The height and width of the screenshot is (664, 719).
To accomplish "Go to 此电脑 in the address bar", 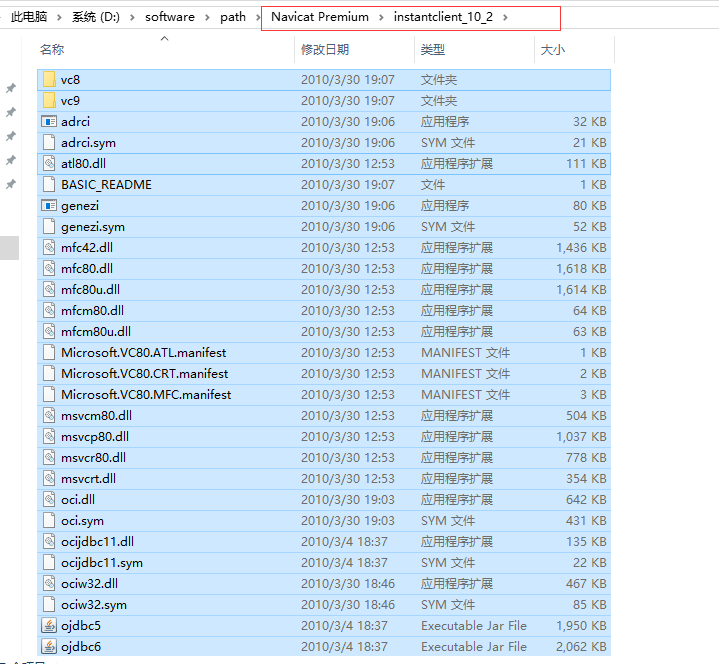I will pos(29,17).
